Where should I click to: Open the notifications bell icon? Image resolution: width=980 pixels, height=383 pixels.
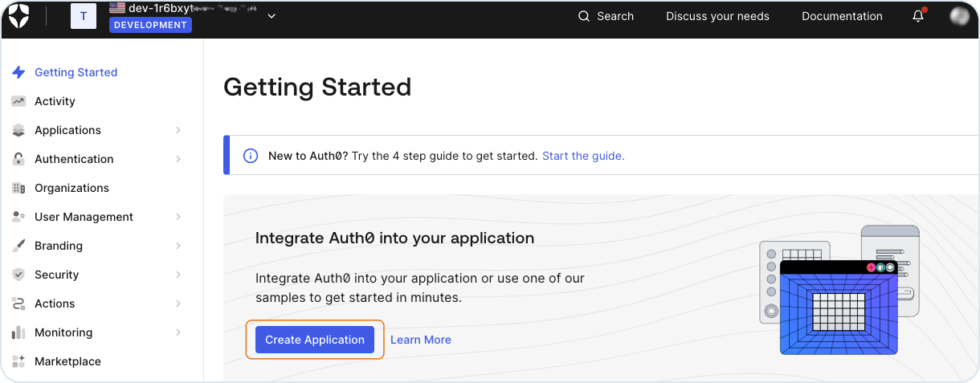[918, 16]
